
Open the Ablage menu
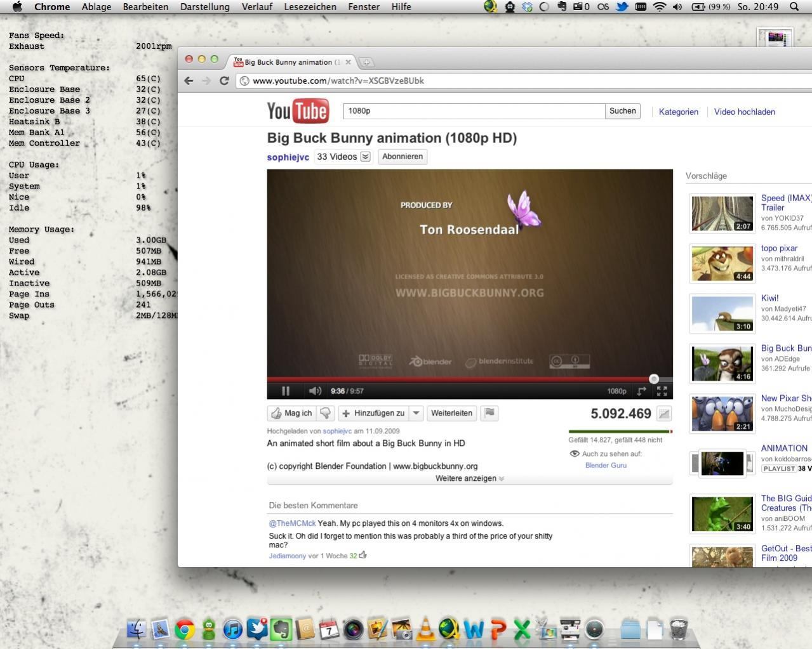[x=97, y=7]
